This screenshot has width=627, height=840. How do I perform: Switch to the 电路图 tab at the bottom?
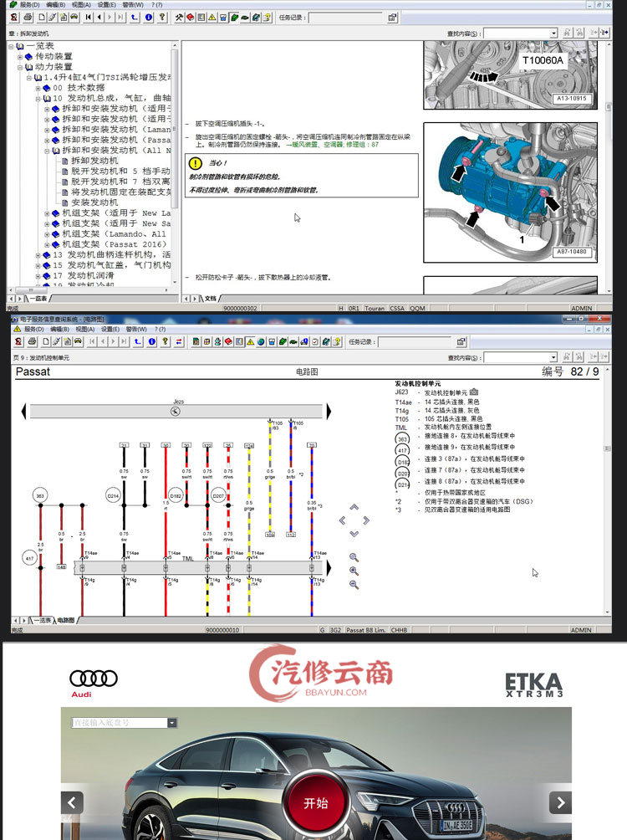(x=66, y=620)
